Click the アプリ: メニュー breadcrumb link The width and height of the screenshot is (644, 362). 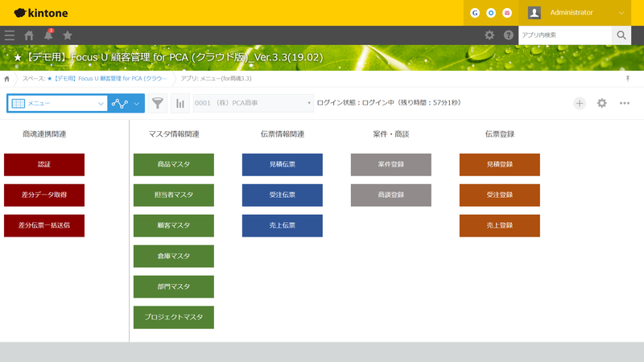click(216, 78)
